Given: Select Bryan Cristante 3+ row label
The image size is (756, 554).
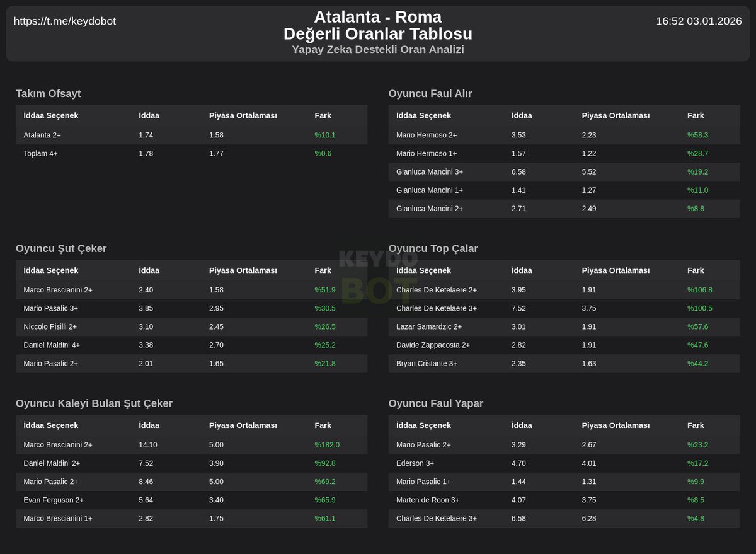Looking at the screenshot, I should pyautogui.click(x=427, y=363).
